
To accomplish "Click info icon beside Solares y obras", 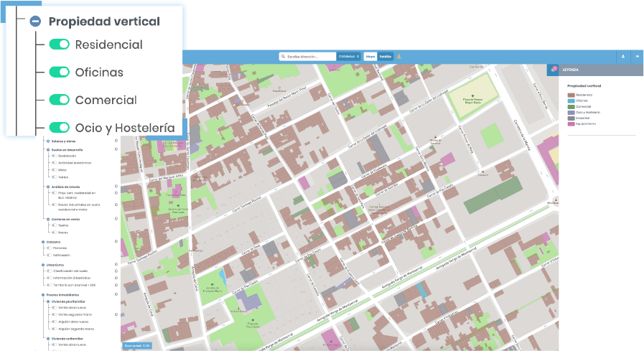I will pyautogui.click(x=116, y=141).
